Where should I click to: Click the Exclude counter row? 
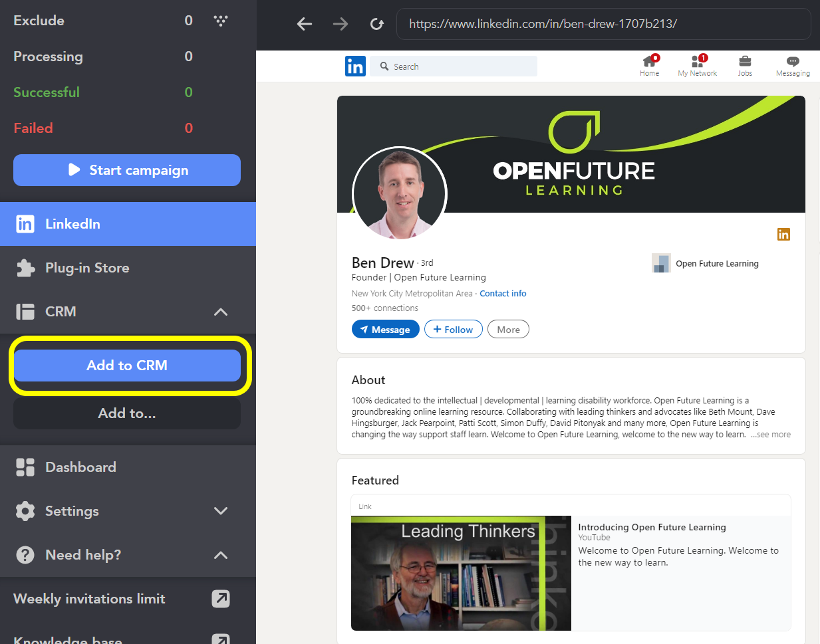tap(103, 21)
